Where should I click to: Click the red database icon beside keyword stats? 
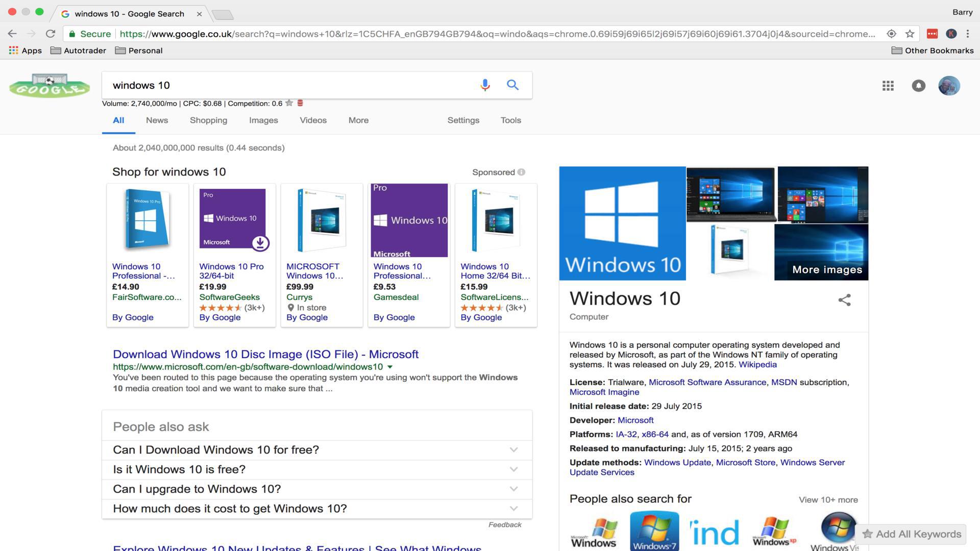click(x=300, y=103)
